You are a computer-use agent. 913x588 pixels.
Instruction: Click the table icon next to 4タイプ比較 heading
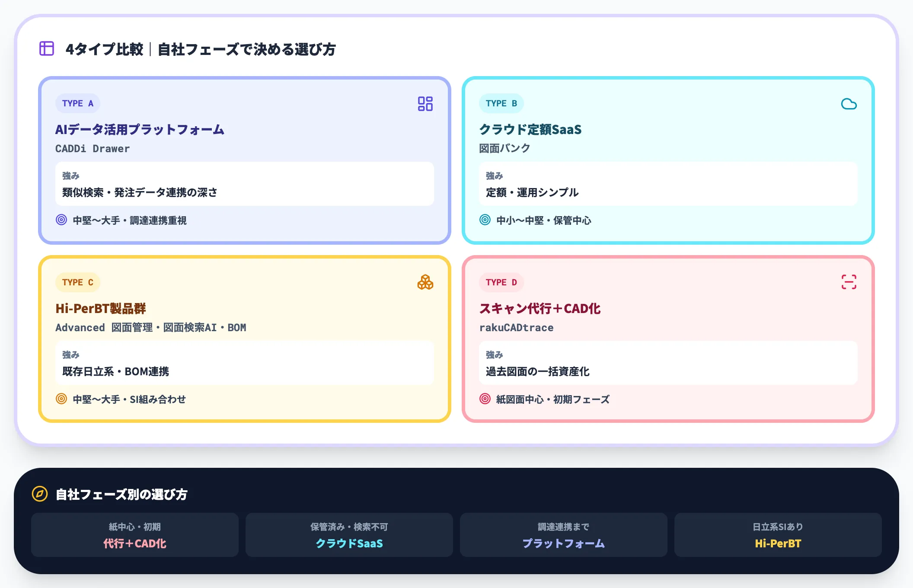(x=46, y=49)
